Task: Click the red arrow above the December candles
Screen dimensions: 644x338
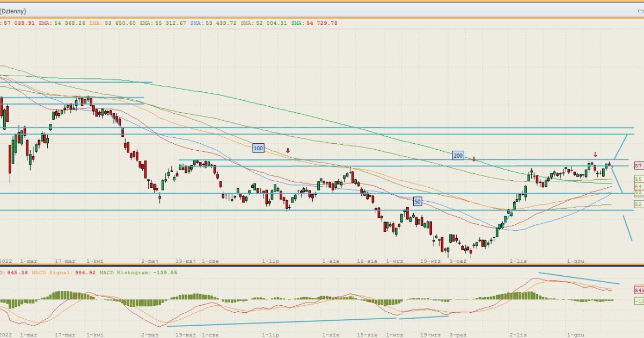Action: tap(595, 155)
